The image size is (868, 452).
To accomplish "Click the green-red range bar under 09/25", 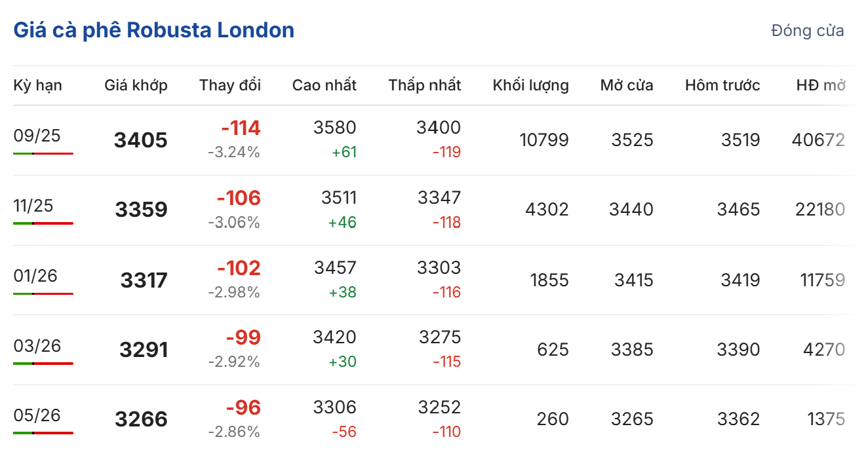I will [43, 153].
